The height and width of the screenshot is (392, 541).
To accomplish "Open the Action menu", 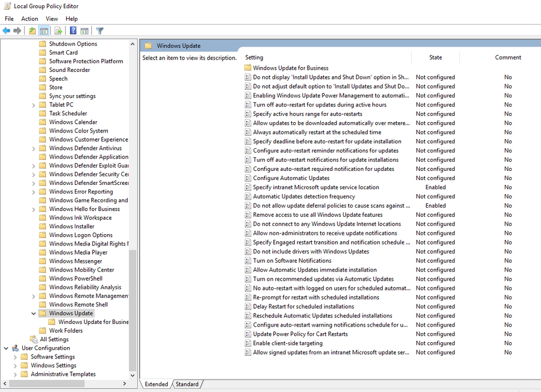I will point(30,18).
